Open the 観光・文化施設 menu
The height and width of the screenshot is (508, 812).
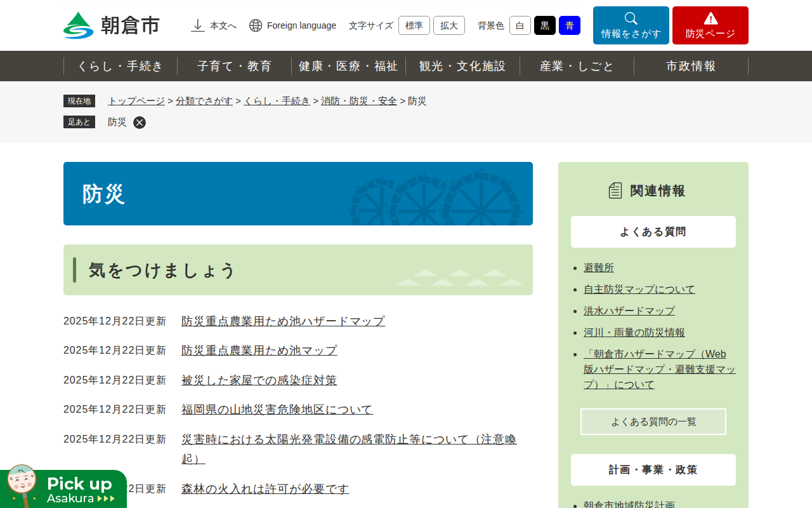462,66
